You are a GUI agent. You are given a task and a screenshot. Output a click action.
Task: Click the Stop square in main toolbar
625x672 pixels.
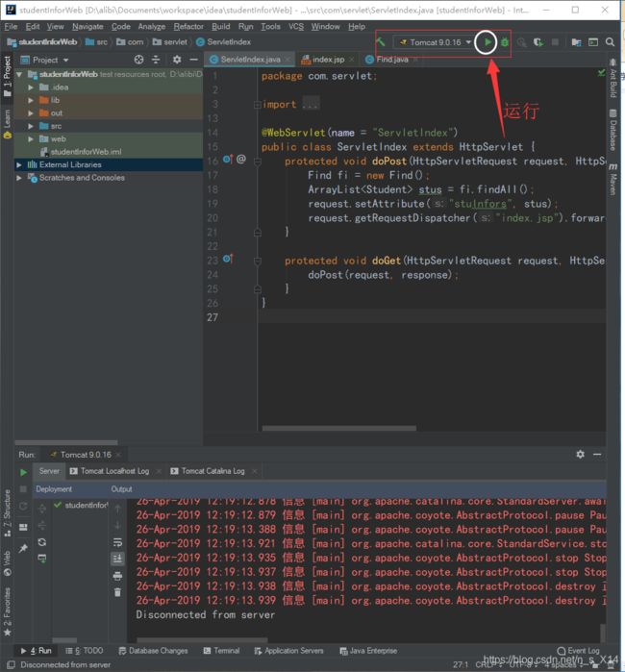[x=555, y=42]
